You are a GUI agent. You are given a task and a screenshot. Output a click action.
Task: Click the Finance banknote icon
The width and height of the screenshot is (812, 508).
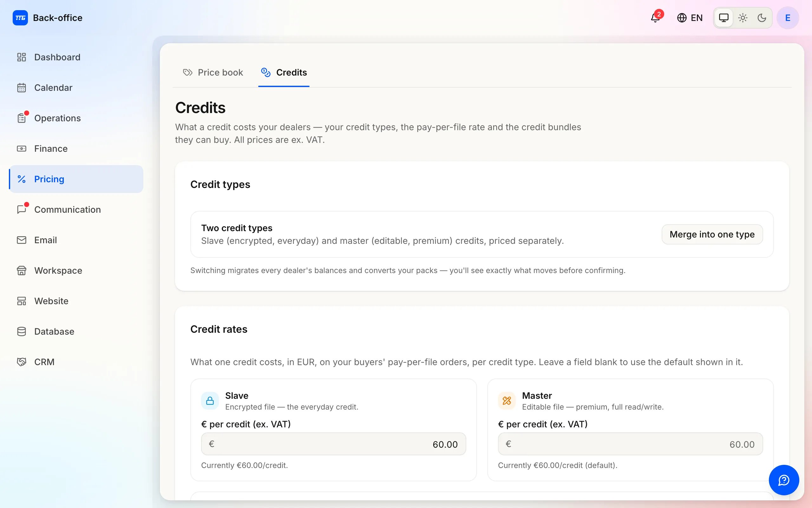(x=22, y=149)
